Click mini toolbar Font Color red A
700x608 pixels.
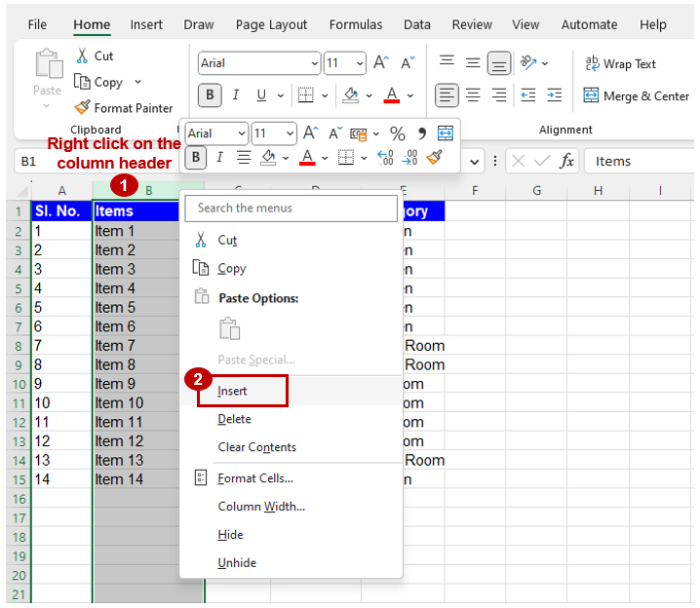pyautogui.click(x=307, y=158)
